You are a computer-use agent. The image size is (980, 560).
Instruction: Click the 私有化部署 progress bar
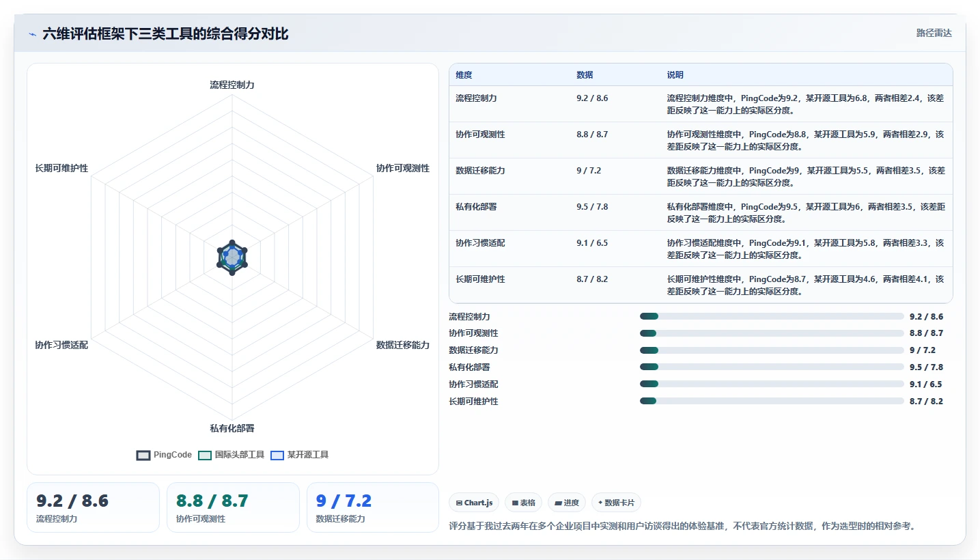[x=772, y=367]
